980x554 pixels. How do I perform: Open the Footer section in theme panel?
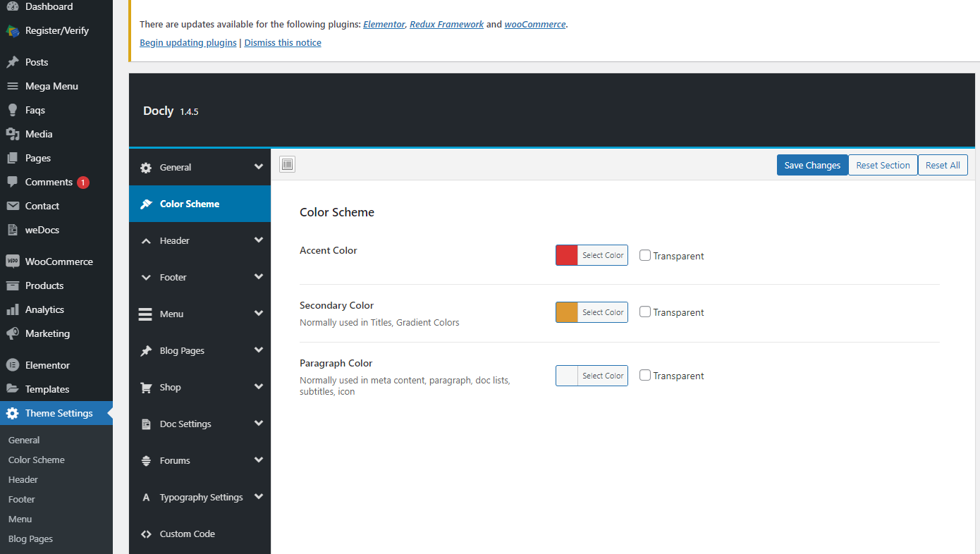pos(173,277)
